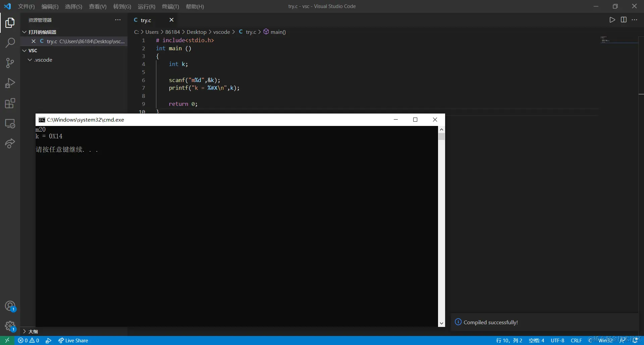Screen dimensions: 644x345
Task: Open the Explorer view in activity bar
Action: click(x=10, y=23)
